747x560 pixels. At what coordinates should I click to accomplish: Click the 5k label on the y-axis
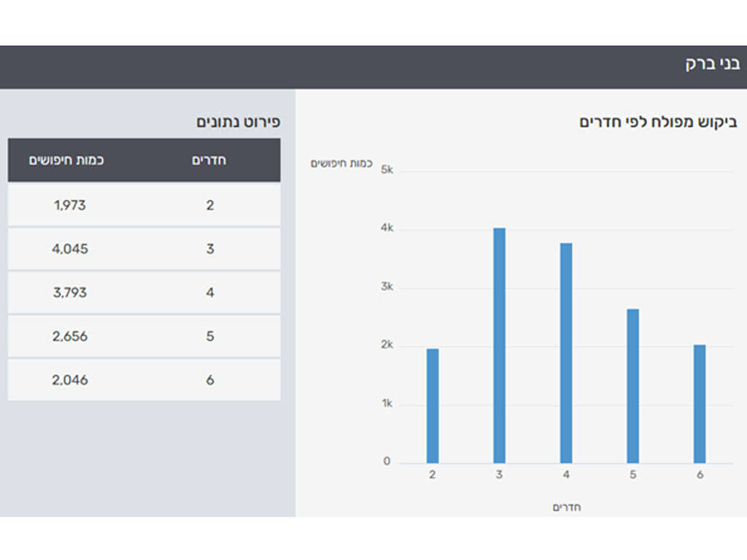(385, 171)
